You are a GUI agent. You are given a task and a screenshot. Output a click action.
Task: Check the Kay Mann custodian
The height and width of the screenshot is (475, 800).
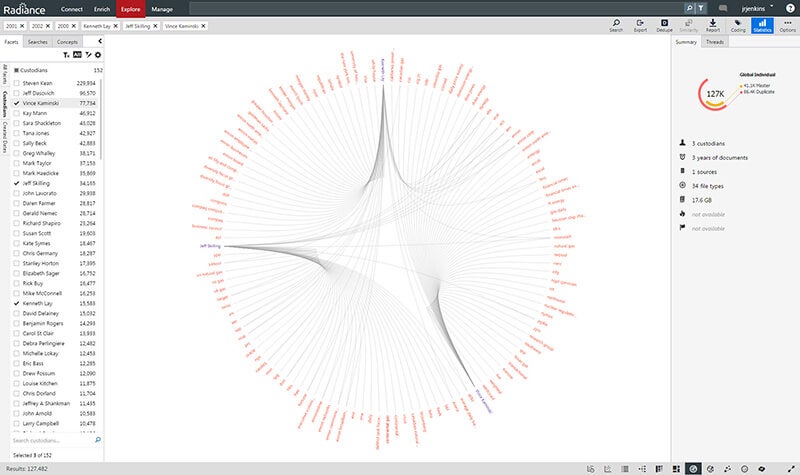click(x=16, y=113)
